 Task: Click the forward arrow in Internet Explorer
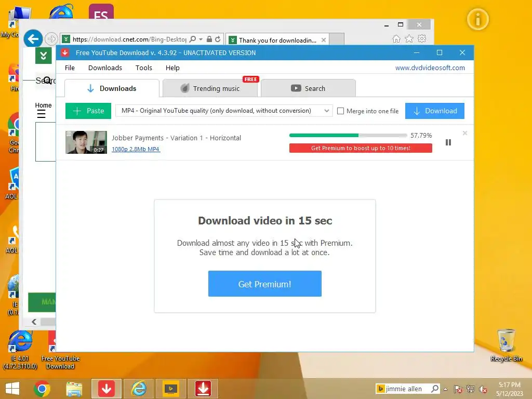pos(51,39)
